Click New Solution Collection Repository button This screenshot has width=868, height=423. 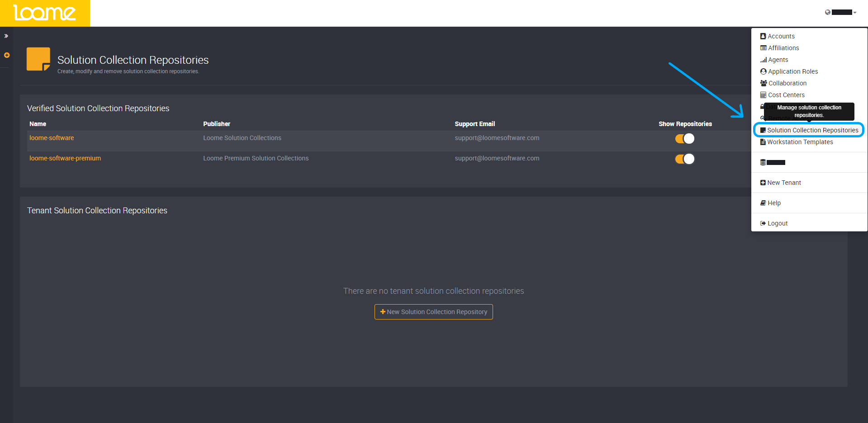click(433, 312)
